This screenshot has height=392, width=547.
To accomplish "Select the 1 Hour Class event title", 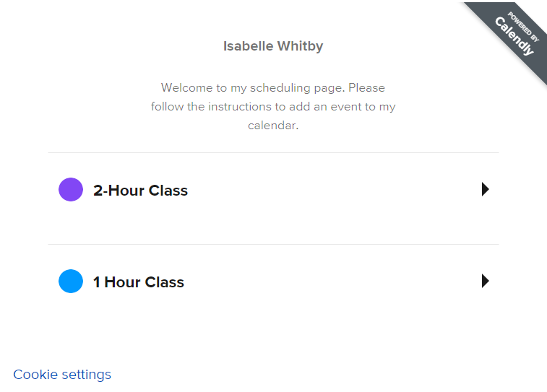I will click(x=139, y=282).
